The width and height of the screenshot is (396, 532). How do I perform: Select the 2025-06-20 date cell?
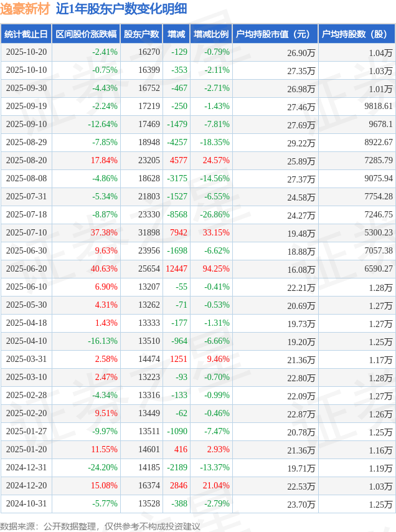pyautogui.click(x=26, y=269)
